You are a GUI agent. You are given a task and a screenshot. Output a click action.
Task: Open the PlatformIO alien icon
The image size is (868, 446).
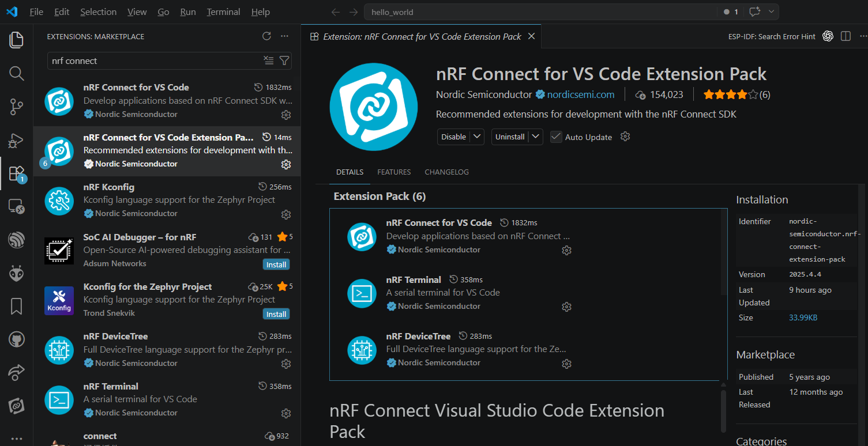coord(16,273)
